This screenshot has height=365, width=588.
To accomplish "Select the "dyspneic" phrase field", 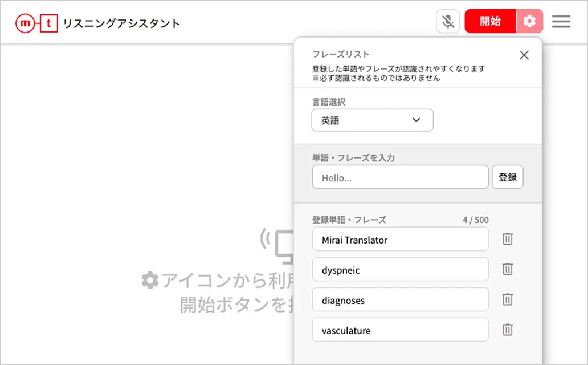I will point(400,269).
